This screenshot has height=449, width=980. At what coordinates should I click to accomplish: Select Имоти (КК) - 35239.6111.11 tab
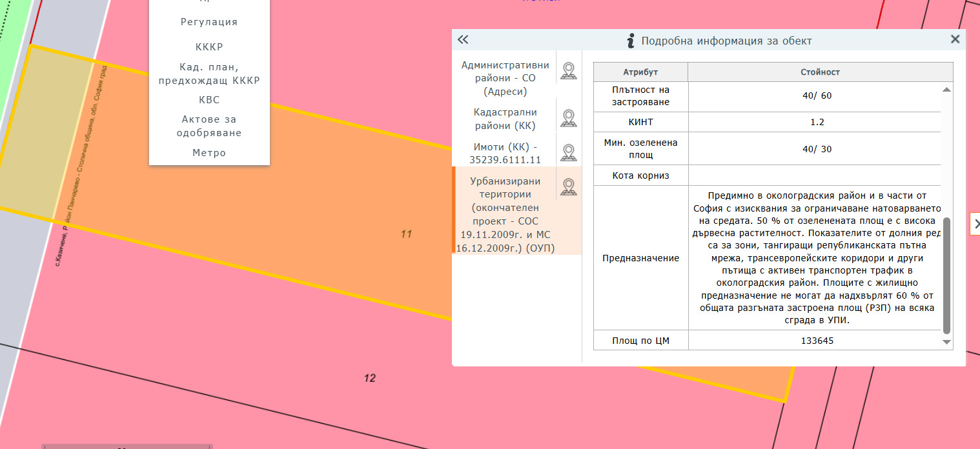505,153
